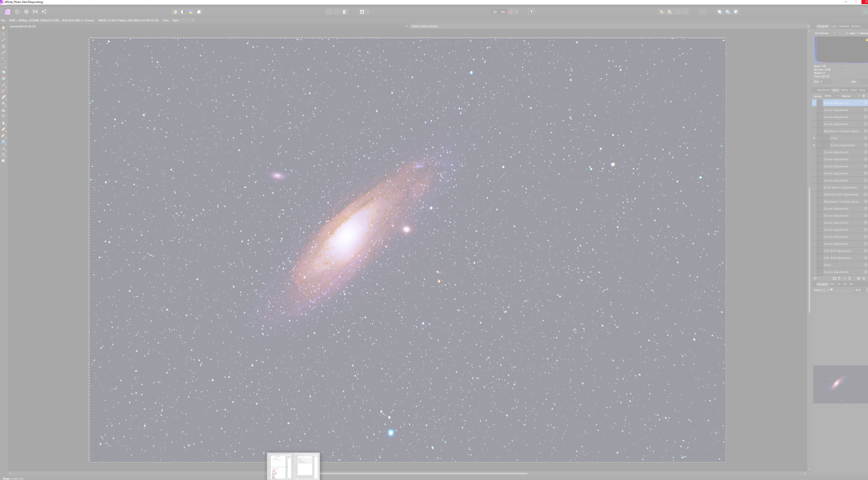Open the Tone Mapping Persona

[35, 12]
